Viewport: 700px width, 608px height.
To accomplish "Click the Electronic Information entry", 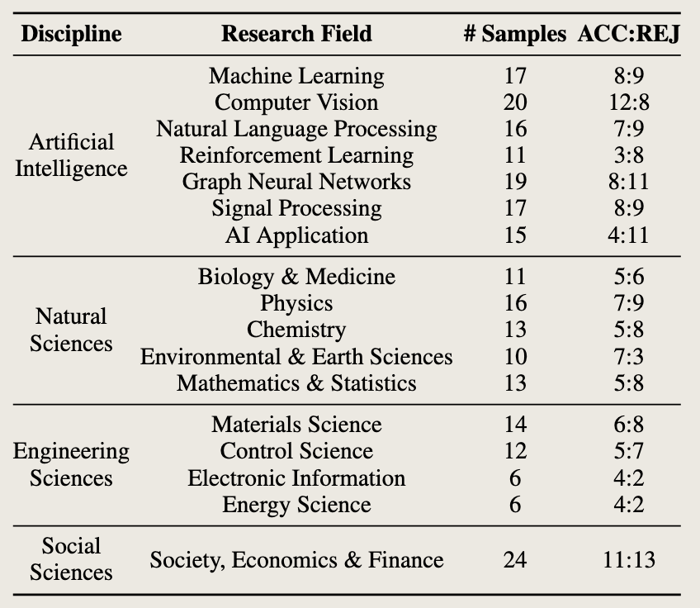I will tap(296, 477).
